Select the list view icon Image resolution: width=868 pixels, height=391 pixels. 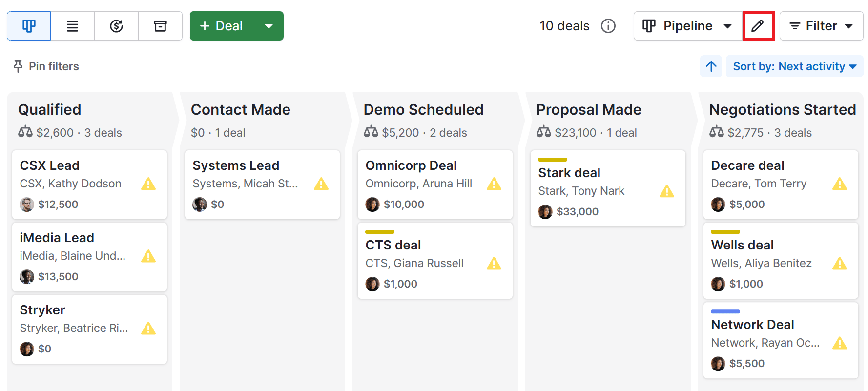(x=72, y=26)
